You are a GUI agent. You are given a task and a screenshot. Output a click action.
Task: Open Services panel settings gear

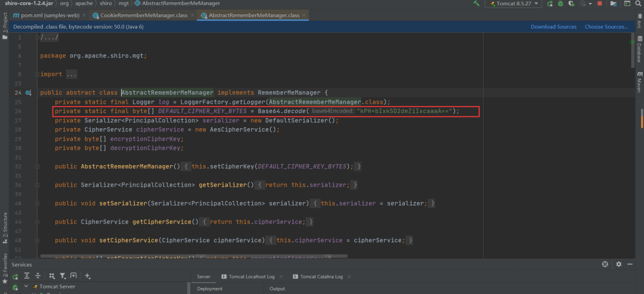pyautogui.click(x=618, y=264)
